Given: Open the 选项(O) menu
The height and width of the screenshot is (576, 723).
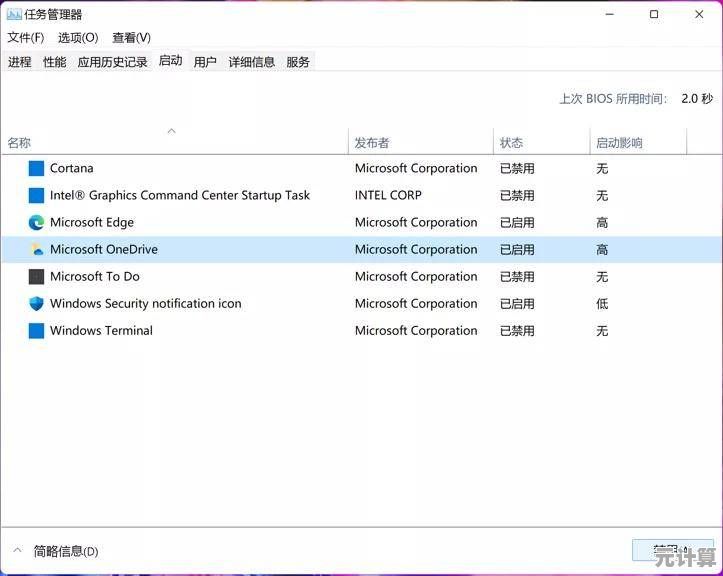Looking at the screenshot, I should (x=78, y=38).
